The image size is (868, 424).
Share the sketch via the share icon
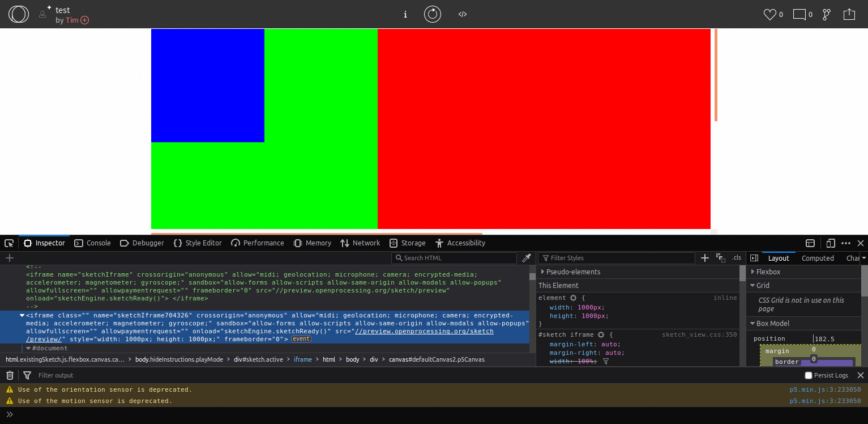(x=849, y=14)
